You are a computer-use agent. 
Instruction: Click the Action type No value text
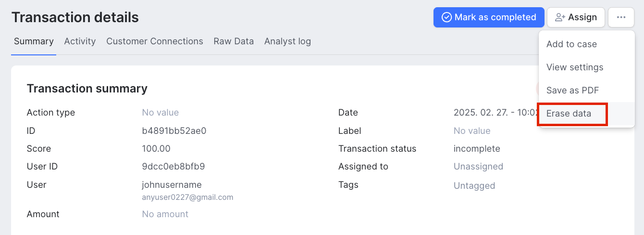[x=161, y=113]
